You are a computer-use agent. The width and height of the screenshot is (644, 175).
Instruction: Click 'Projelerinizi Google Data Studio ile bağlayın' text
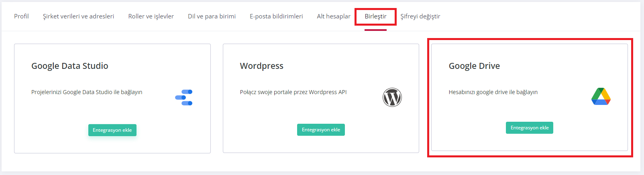[x=87, y=92]
